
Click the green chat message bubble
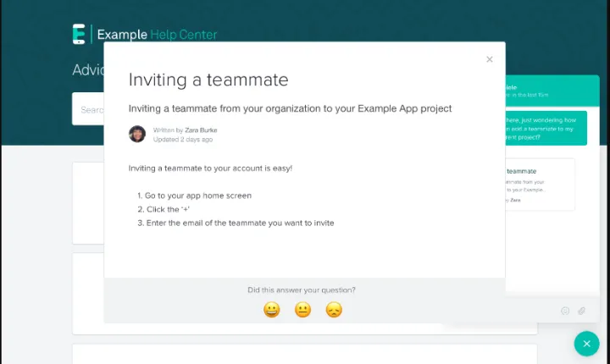[x=546, y=129]
